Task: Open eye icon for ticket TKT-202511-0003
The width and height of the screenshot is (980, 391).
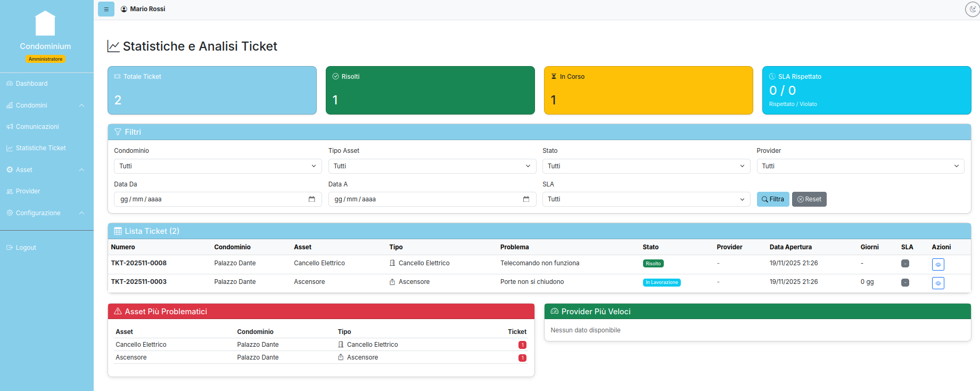Action: [937, 283]
